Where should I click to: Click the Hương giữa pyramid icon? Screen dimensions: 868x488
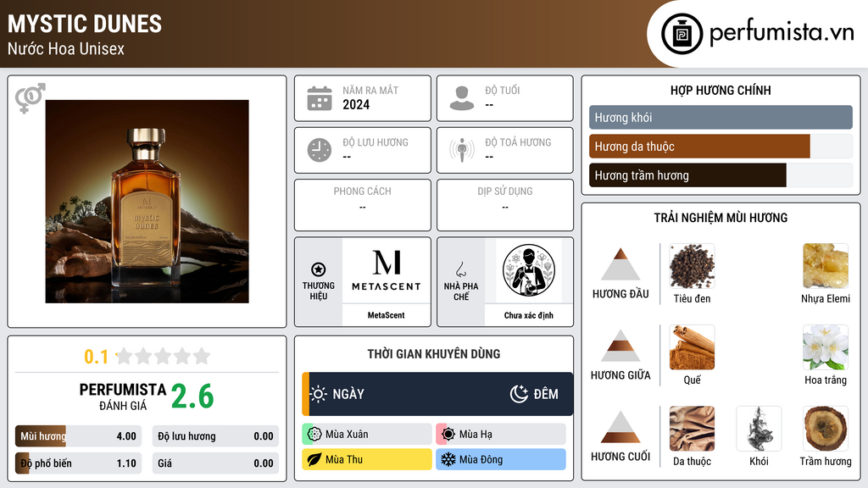620,346
